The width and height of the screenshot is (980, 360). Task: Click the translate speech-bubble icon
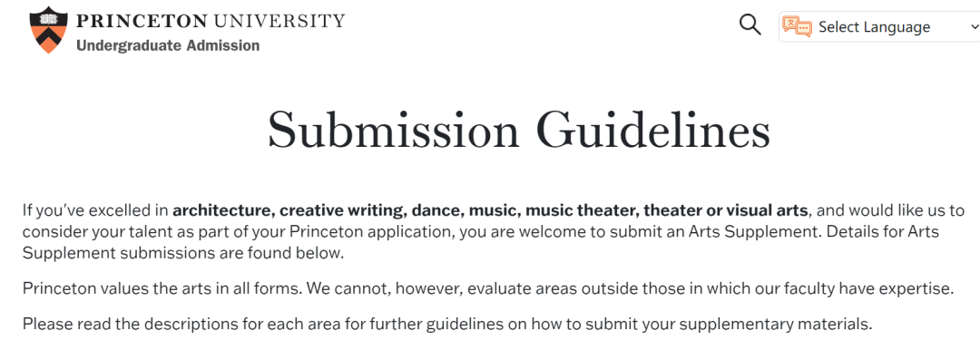(797, 27)
